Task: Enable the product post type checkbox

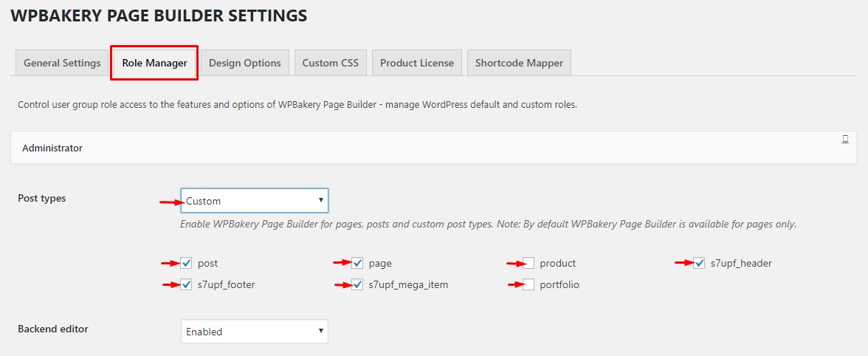Action: (x=528, y=263)
